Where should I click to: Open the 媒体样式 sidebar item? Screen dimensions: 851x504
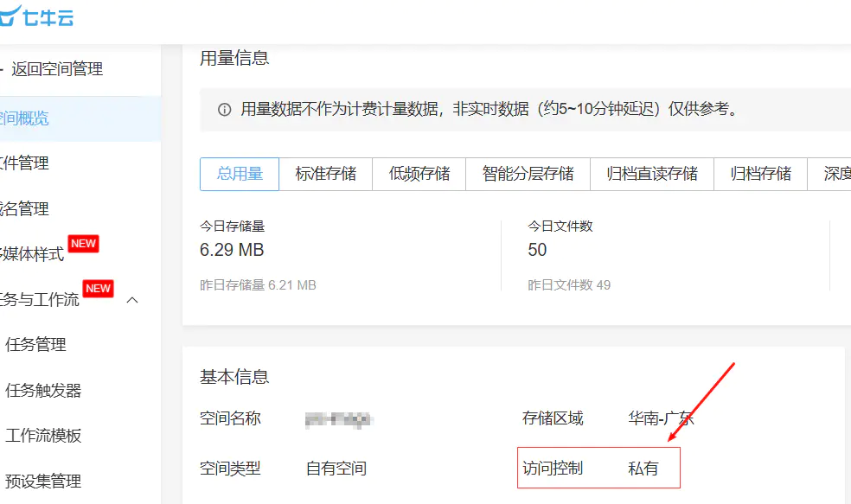point(33,254)
